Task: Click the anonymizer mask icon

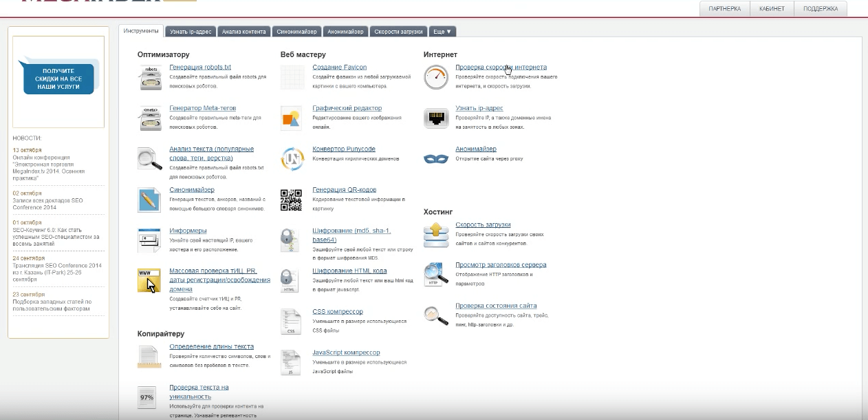Action: click(436, 159)
